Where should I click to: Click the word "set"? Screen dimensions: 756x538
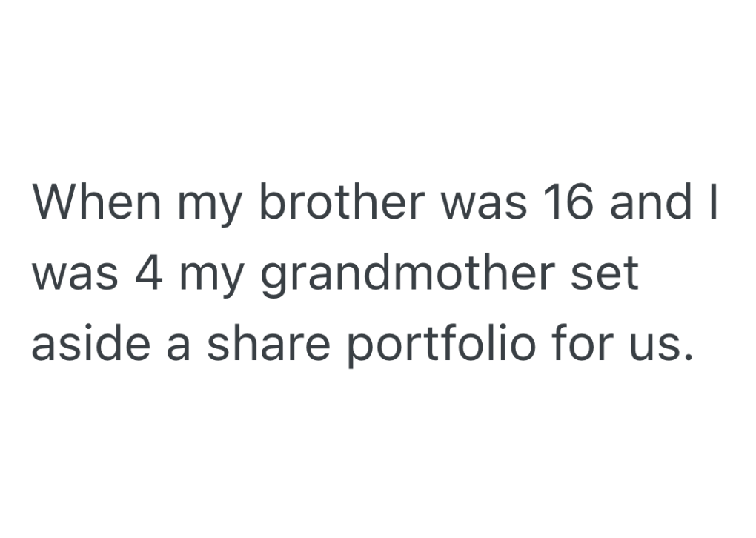point(606,274)
